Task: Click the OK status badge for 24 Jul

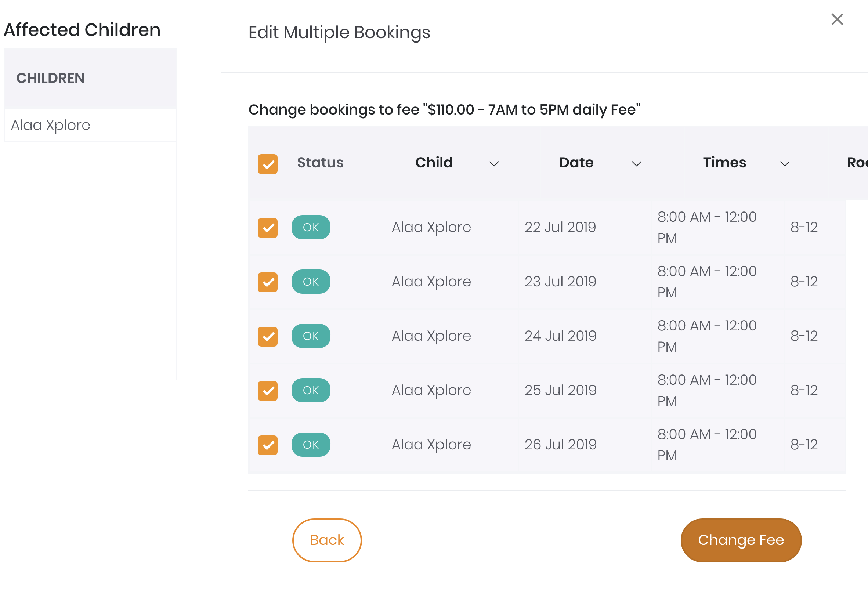Action: 311,336
